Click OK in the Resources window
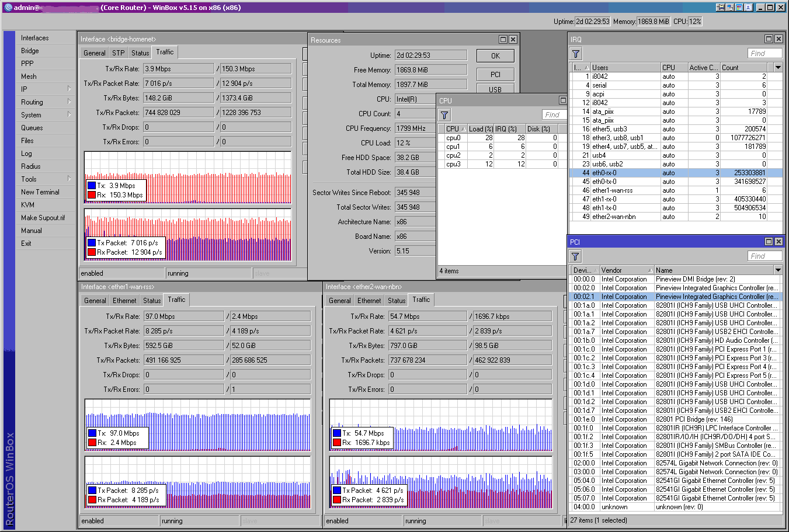Screen dimensions: 789x532 (495, 55)
